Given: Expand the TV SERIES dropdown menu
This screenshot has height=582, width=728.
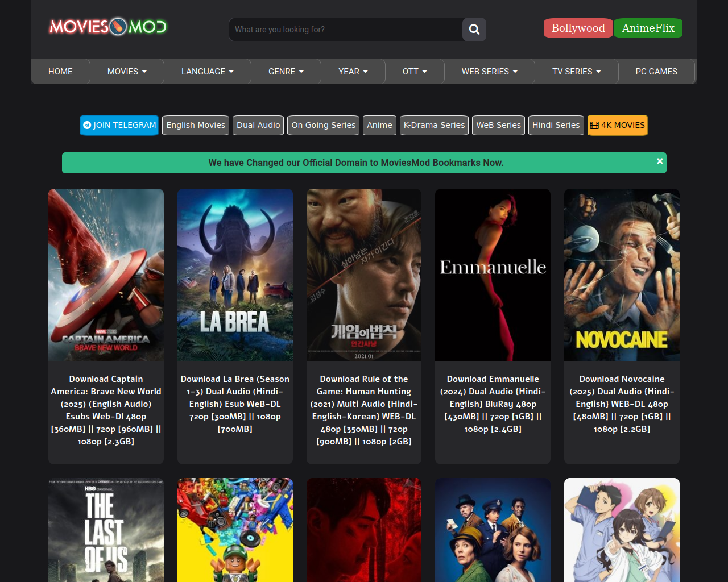Looking at the screenshot, I should (x=577, y=72).
